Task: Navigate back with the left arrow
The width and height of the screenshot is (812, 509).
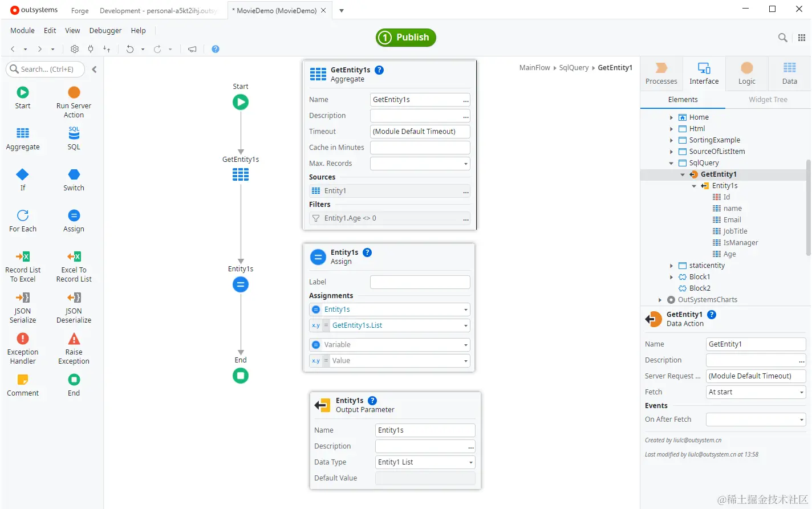Action: pos(13,49)
